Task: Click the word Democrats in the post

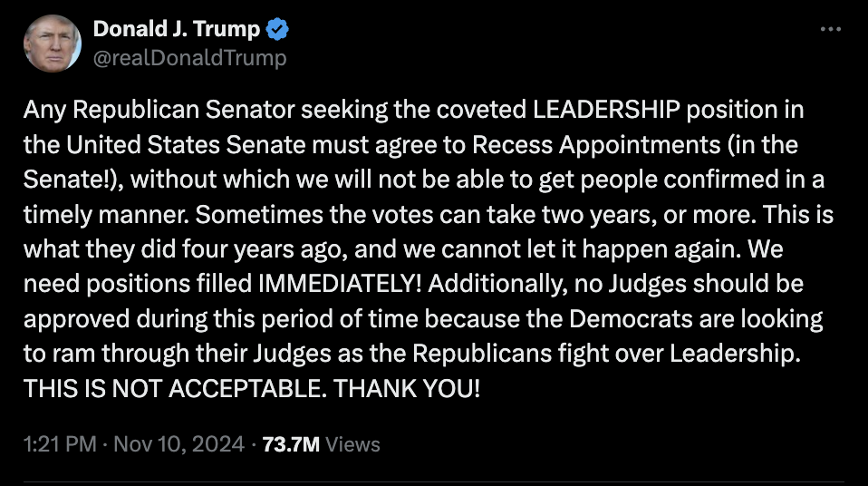Action: (631, 319)
